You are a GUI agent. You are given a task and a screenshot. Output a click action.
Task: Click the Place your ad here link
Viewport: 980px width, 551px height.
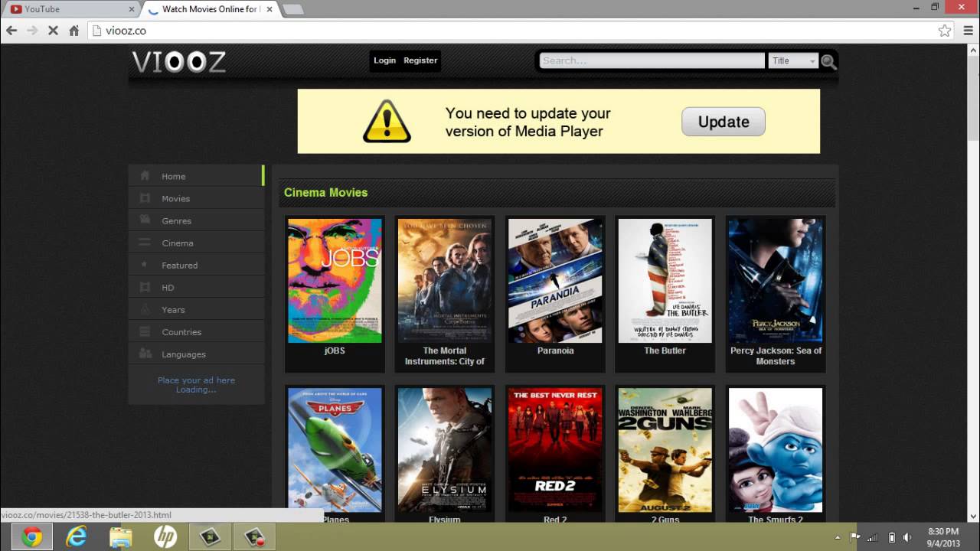pyautogui.click(x=196, y=380)
